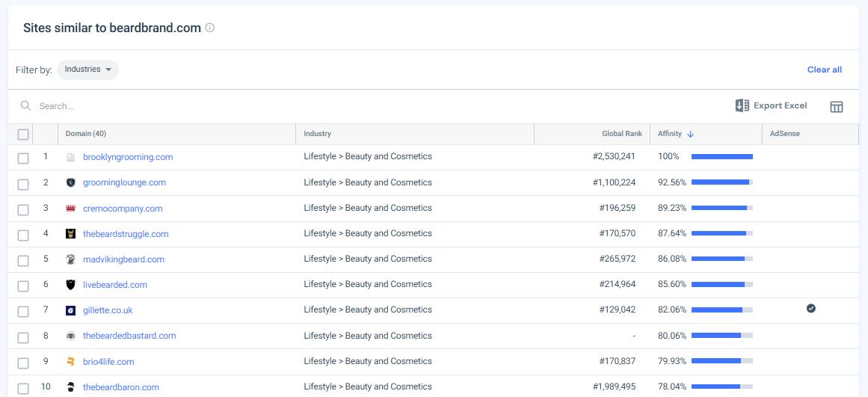Check the box for gillette.co.uk
Viewport: 868px width, 397px height.
click(22, 312)
